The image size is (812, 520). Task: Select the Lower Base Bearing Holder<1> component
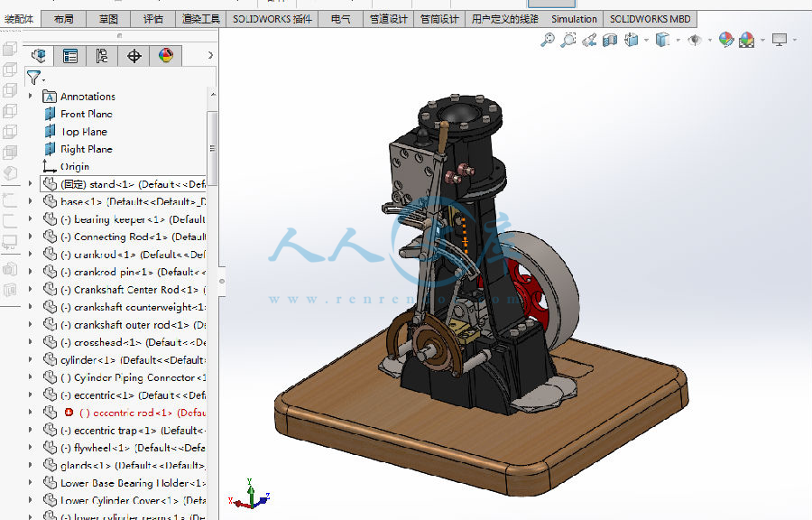pos(124,483)
